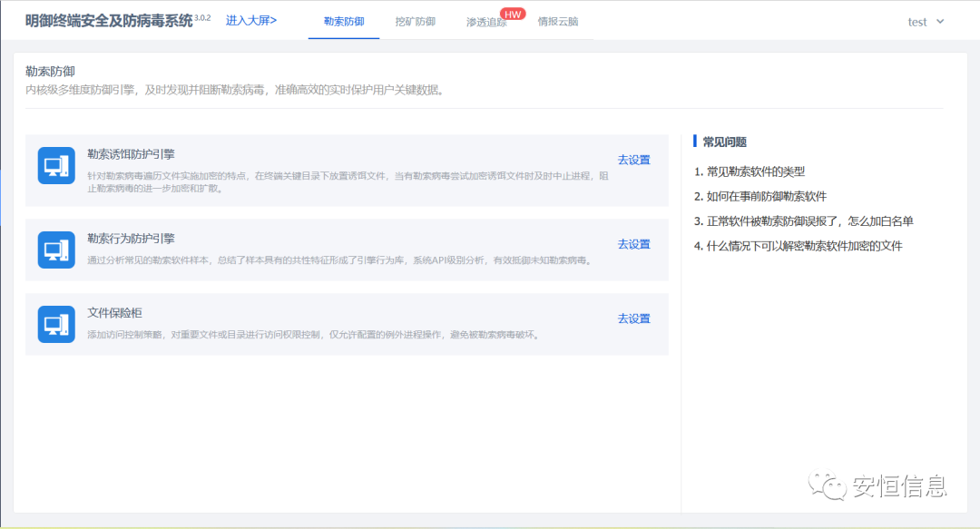Click 去设置 for 文件保险柜
The width and height of the screenshot is (980, 529).
click(633, 318)
